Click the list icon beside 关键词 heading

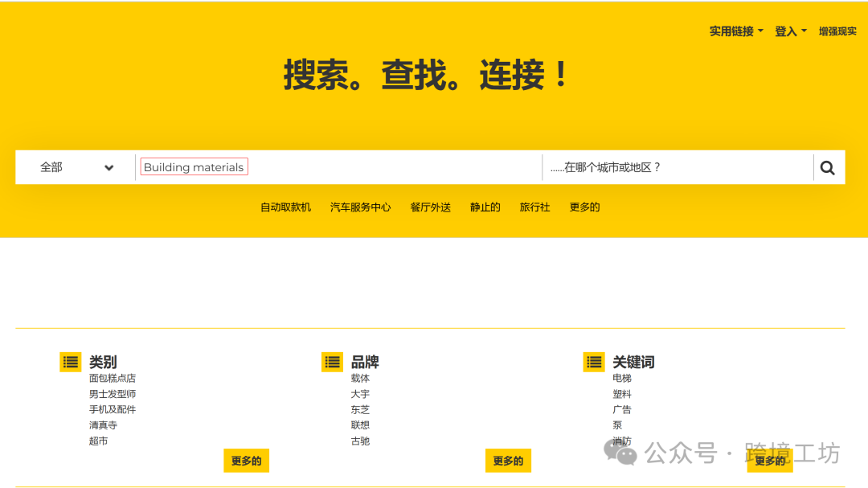594,362
